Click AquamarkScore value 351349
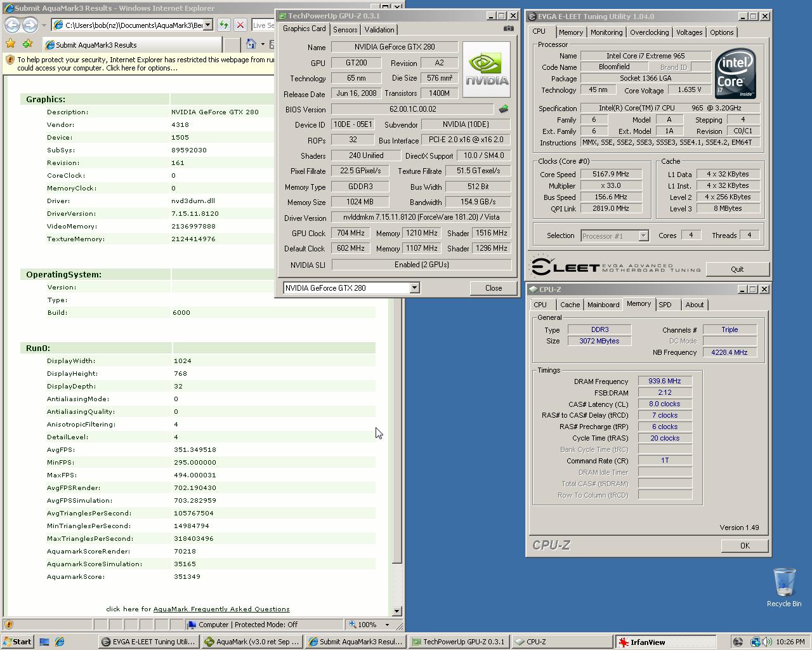The width and height of the screenshot is (812, 650). pyautogui.click(x=187, y=576)
